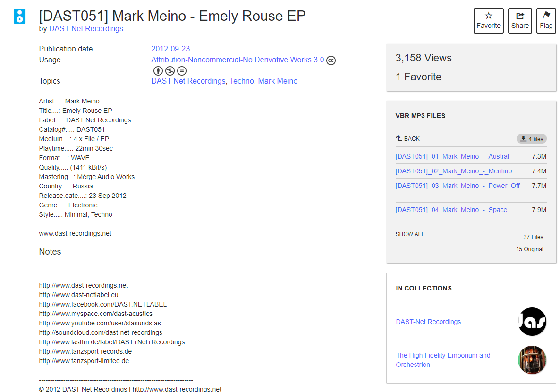Click the Favorite star icon
This screenshot has height=392, width=560.
click(488, 16)
